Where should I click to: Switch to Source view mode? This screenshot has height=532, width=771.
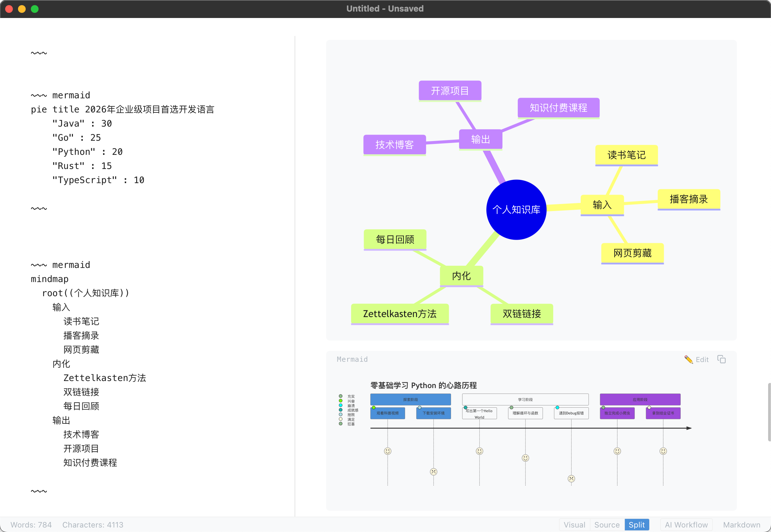[x=607, y=525]
